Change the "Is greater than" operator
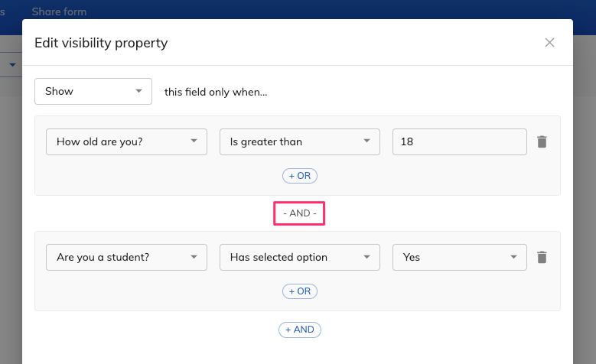This screenshot has width=596, height=364. 299,141
